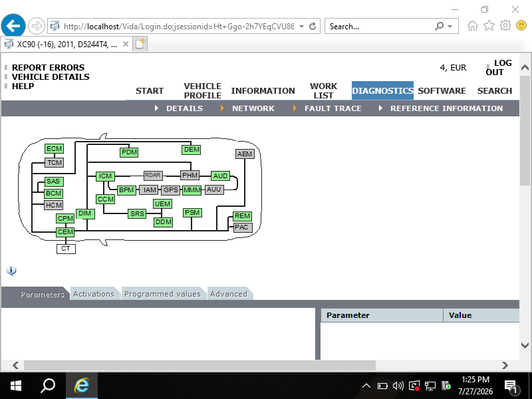Image resolution: width=532 pixels, height=399 pixels.
Task: Go to the FAULT TRACE sub-tab
Action: [333, 108]
